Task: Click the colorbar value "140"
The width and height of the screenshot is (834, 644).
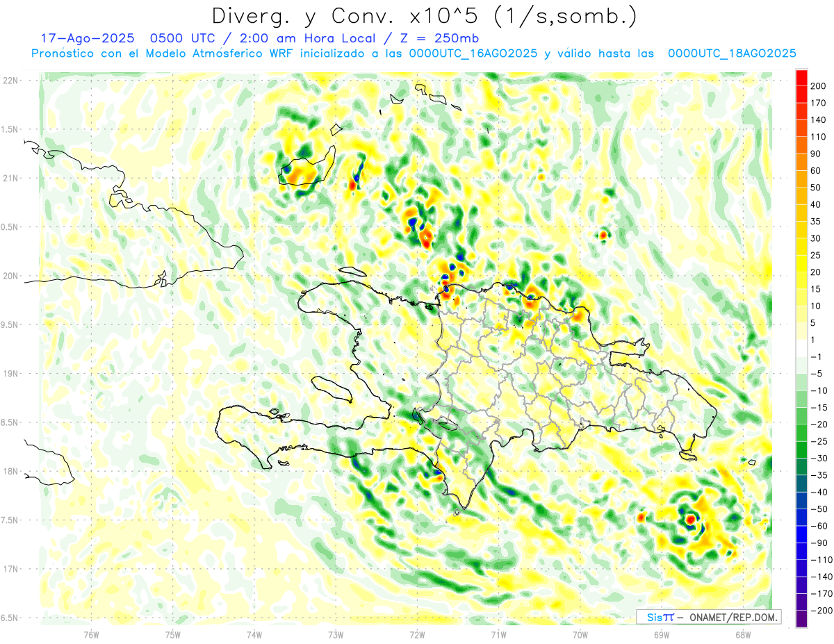Action: pyautogui.click(x=818, y=120)
